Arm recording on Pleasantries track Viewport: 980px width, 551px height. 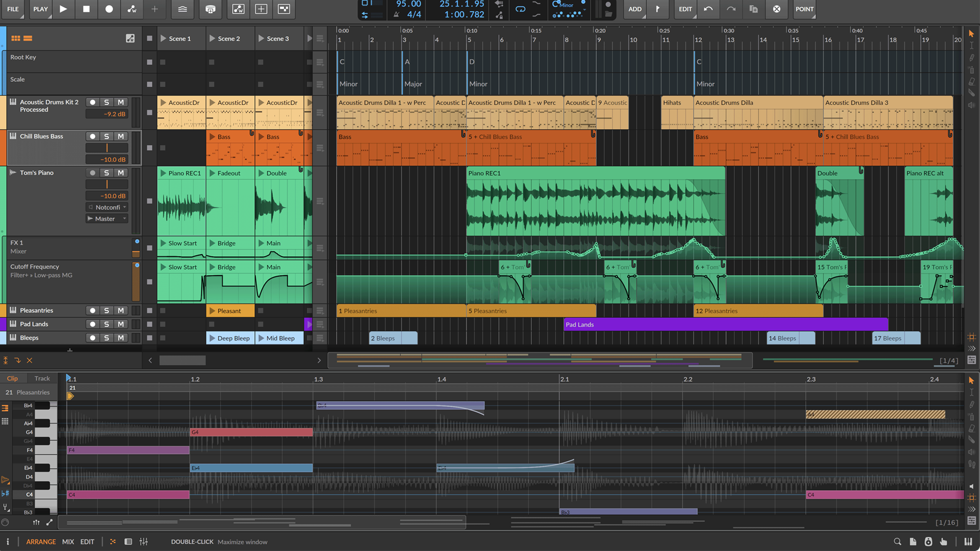92,310
